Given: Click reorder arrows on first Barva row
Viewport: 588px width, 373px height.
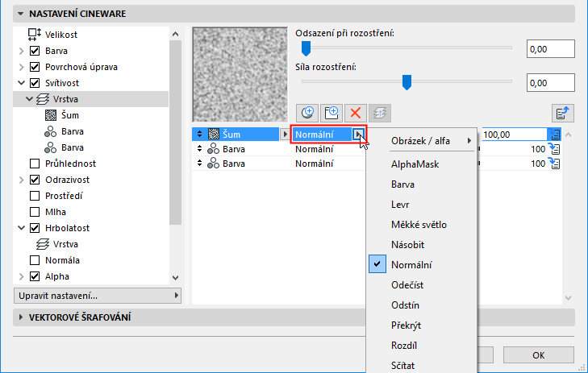Looking at the screenshot, I should [199, 149].
